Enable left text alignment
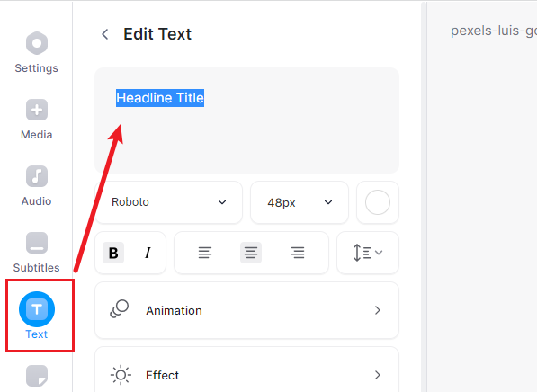This screenshot has height=392, width=537. [x=205, y=253]
